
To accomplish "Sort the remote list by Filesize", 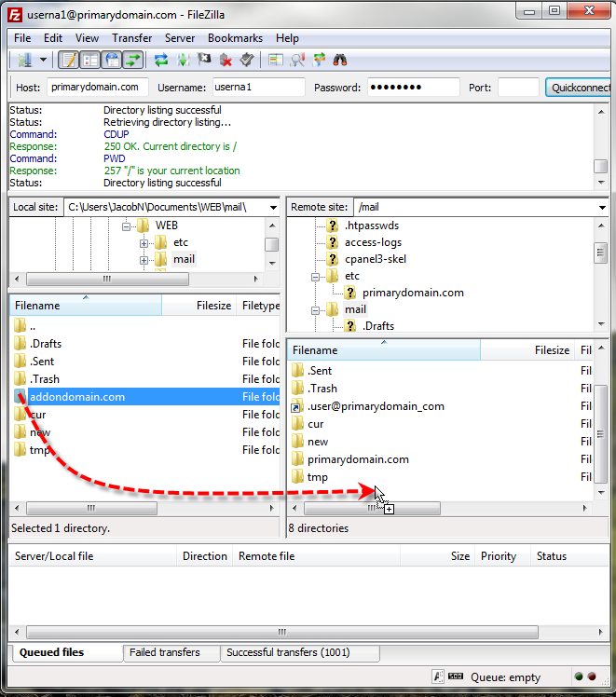I will coord(527,350).
